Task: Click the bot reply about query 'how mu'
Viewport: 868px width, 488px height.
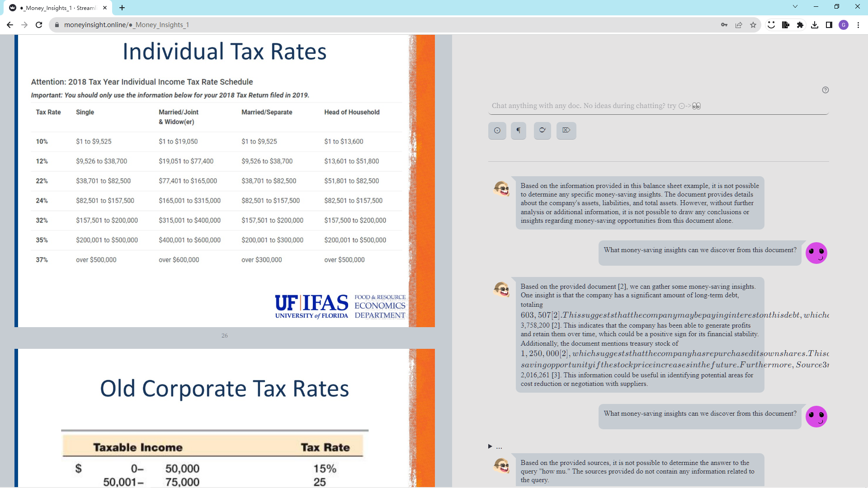Action: [640, 471]
